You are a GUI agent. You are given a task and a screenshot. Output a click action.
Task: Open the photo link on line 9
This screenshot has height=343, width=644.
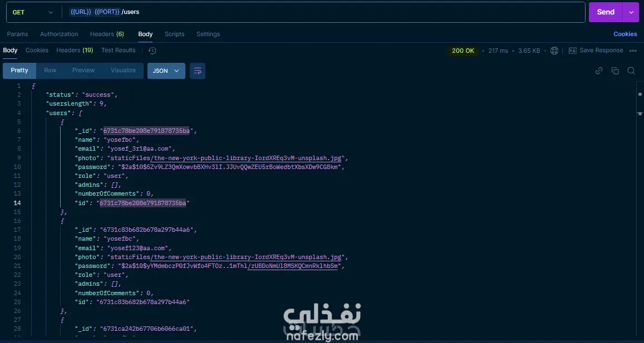[245, 158]
